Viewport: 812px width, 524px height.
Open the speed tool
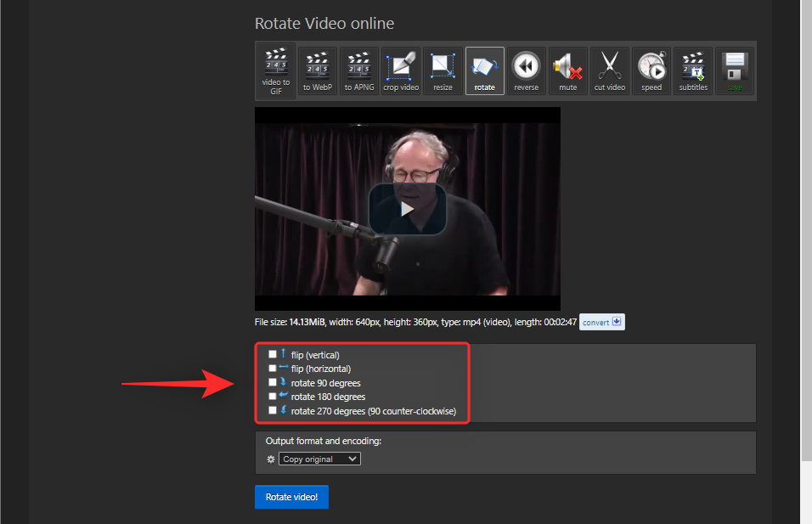pyautogui.click(x=651, y=71)
